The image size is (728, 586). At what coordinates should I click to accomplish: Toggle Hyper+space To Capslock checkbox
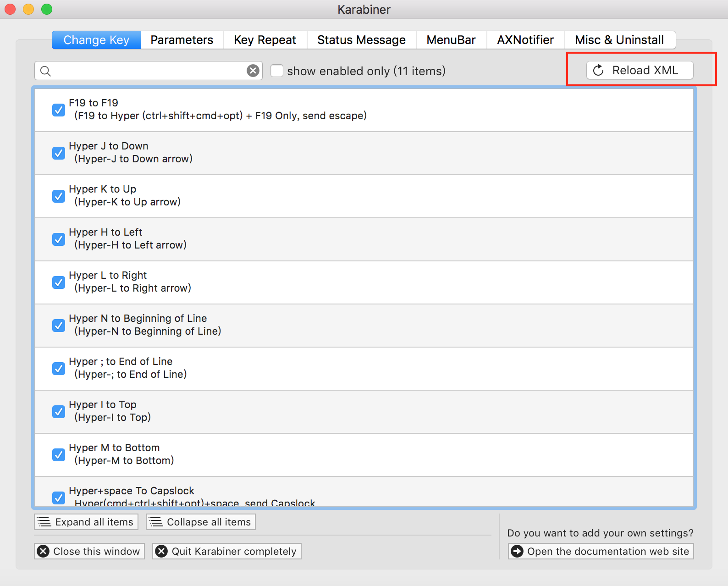tap(59, 498)
